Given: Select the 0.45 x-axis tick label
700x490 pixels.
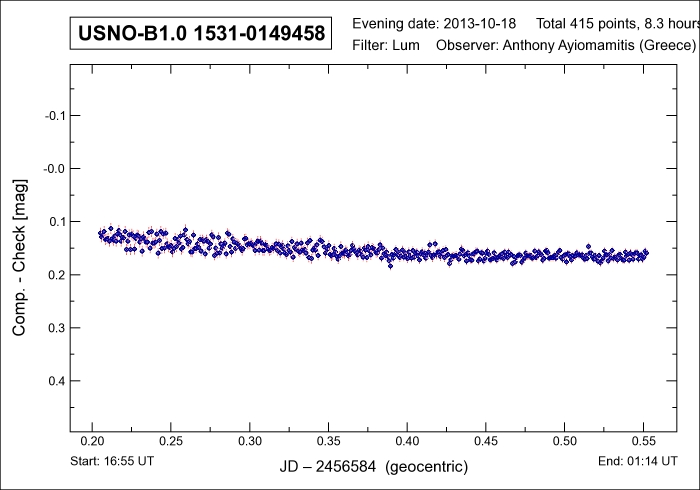Looking at the screenshot, I should (x=486, y=440).
